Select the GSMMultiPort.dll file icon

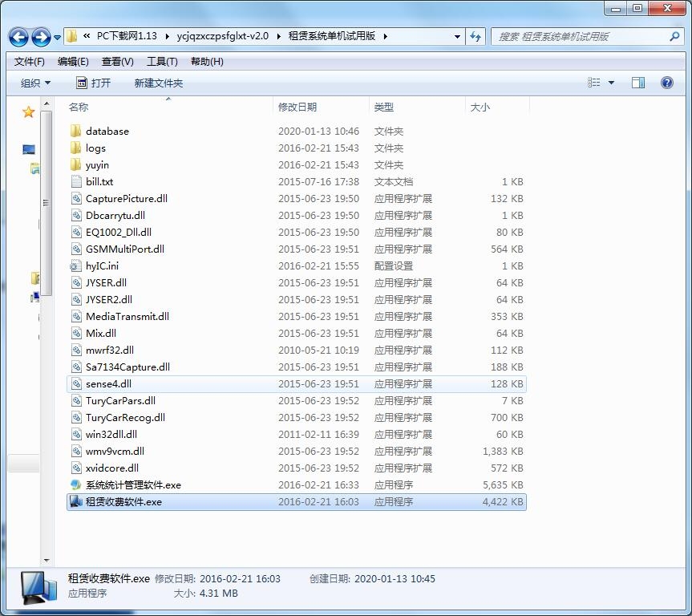[x=76, y=249]
